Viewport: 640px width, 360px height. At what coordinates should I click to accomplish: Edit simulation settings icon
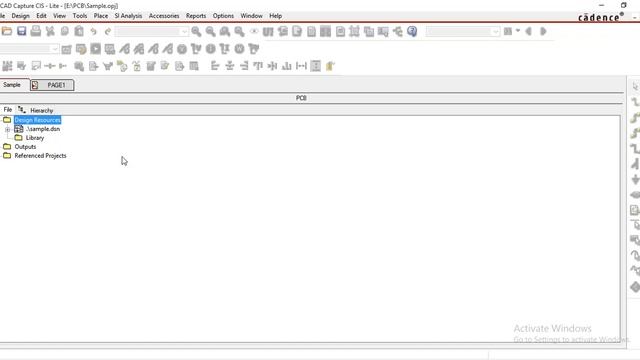[81, 49]
